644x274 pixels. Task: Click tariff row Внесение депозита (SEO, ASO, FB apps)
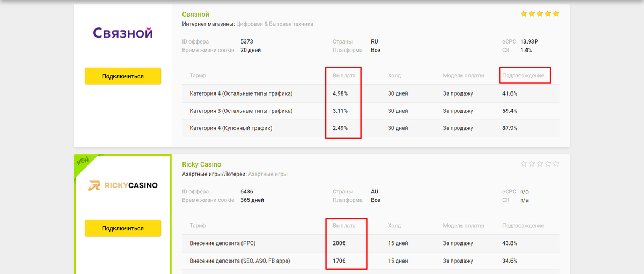pos(370,261)
